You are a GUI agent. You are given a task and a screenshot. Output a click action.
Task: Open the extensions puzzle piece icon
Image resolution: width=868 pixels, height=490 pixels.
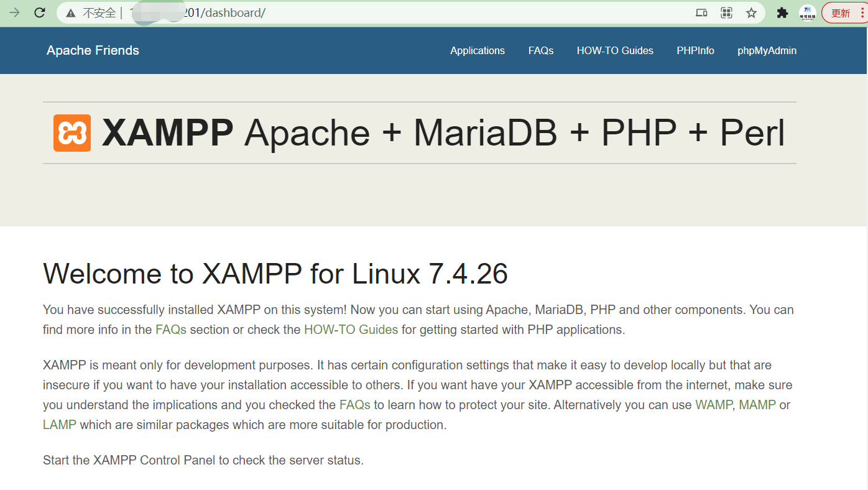[x=783, y=12]
